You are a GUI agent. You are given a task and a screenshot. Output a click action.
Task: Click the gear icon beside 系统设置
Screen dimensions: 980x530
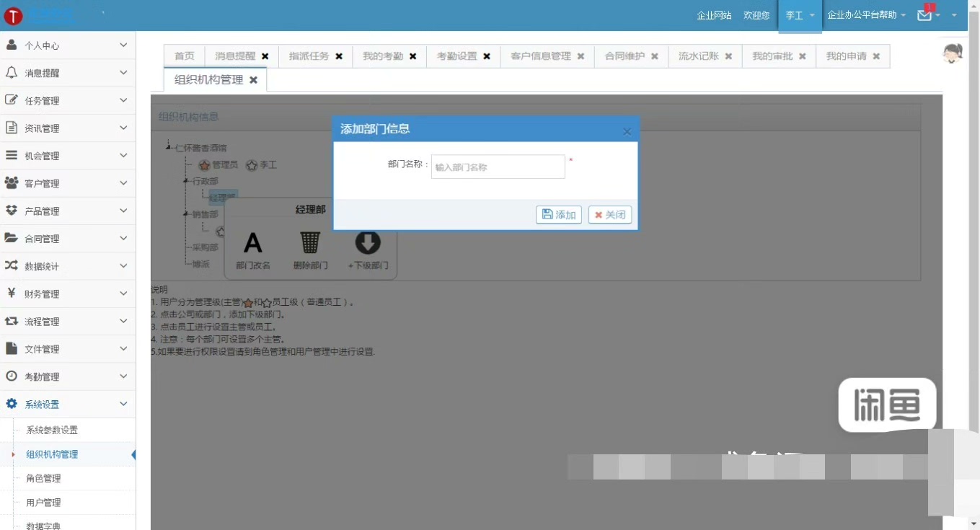point(12,404)
